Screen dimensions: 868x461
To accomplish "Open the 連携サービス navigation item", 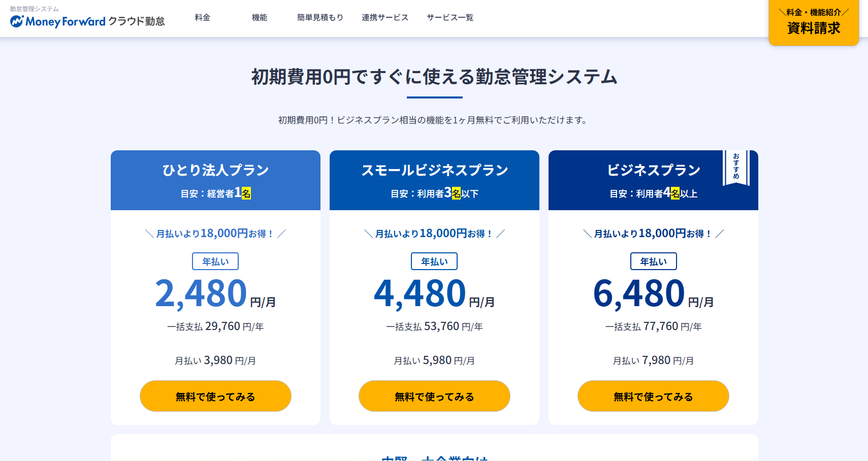I will point(384,17).
